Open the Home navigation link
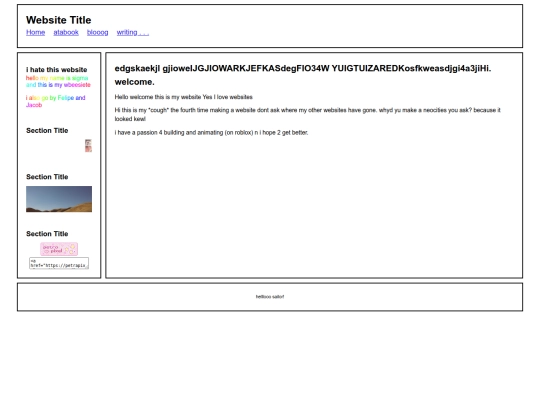Viewport: 540px width, 405px height. [x=35, y=32]
